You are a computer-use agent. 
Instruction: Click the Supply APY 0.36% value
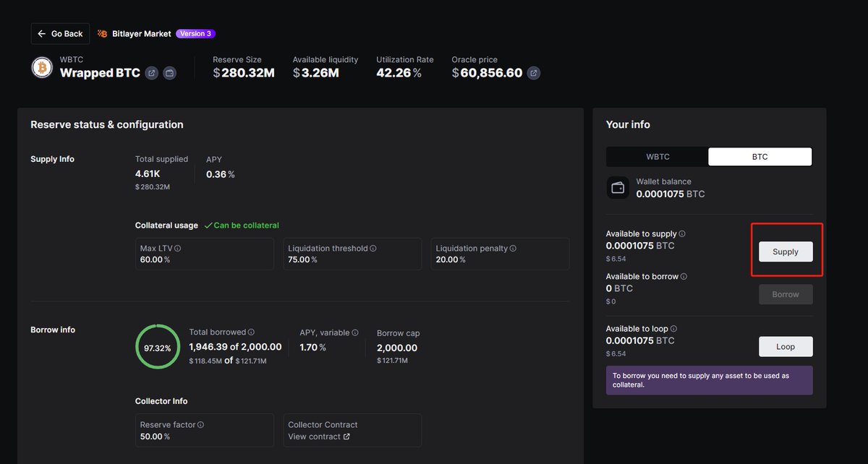(221, 174)
